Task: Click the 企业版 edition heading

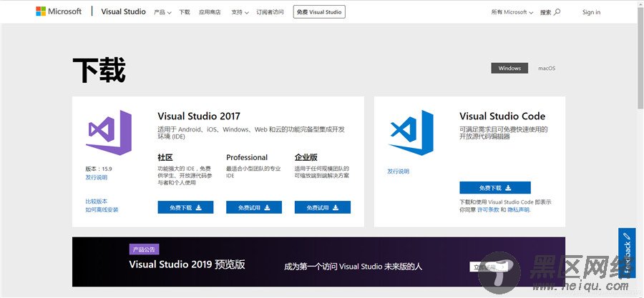Action: click(x=306, y=157)
